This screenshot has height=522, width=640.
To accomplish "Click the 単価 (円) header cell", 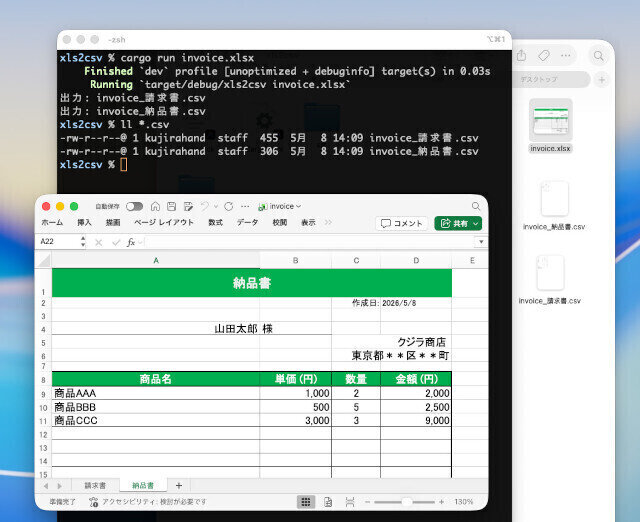I will [296, 379].
